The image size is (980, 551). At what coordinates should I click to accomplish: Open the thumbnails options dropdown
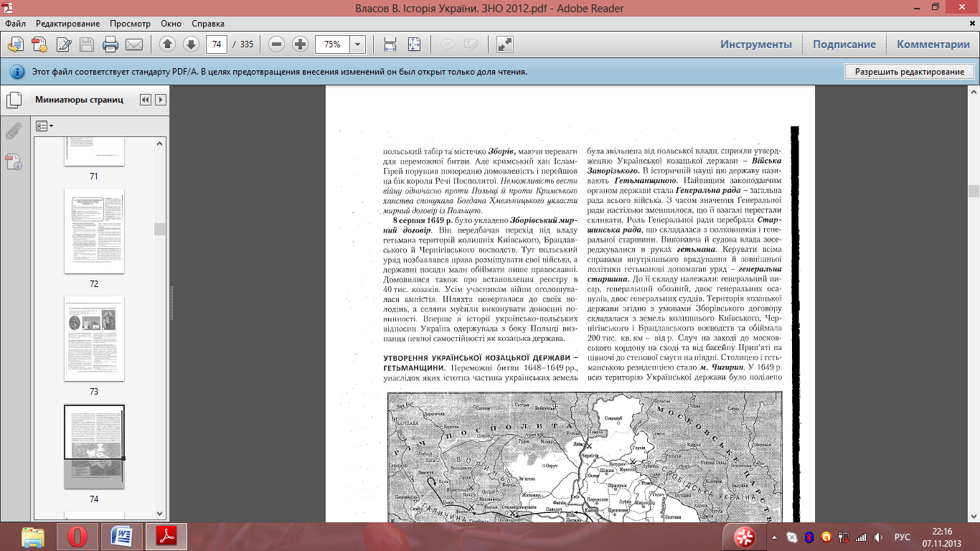(x=44, y=126)
